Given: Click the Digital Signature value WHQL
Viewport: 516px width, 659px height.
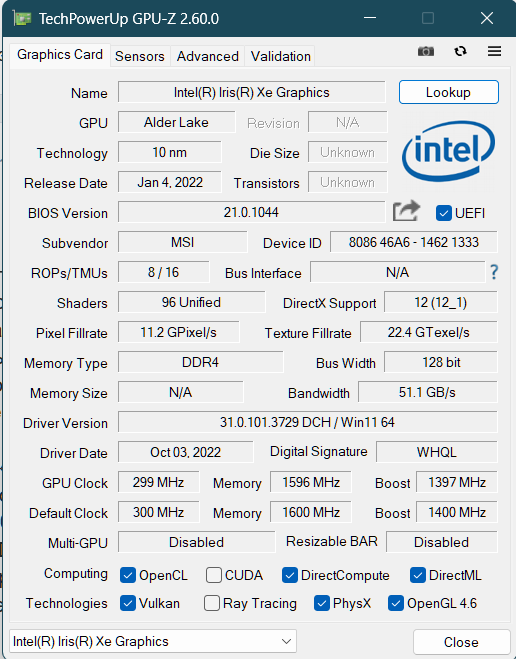Looking at the screenshot, I should pos(437,452).
